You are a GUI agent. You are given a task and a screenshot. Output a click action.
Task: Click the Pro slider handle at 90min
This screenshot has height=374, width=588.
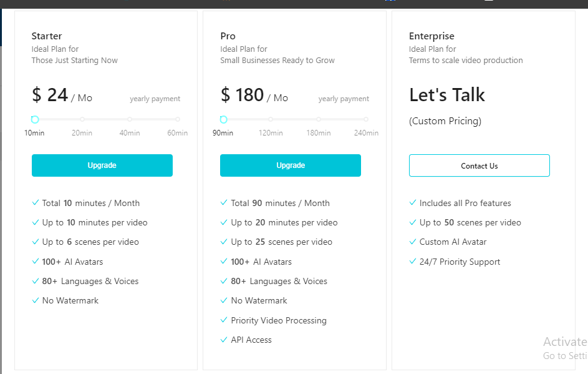(x=223, y=119)
